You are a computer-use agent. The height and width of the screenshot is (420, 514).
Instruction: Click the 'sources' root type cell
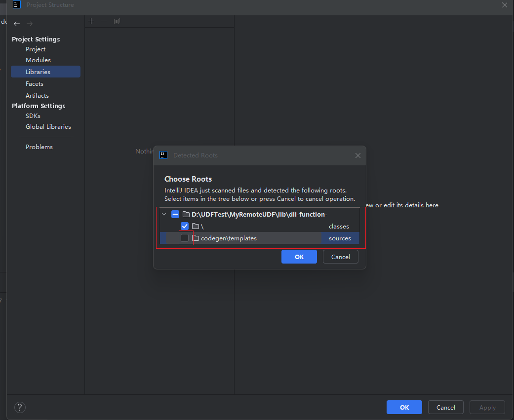pos(340,238)
